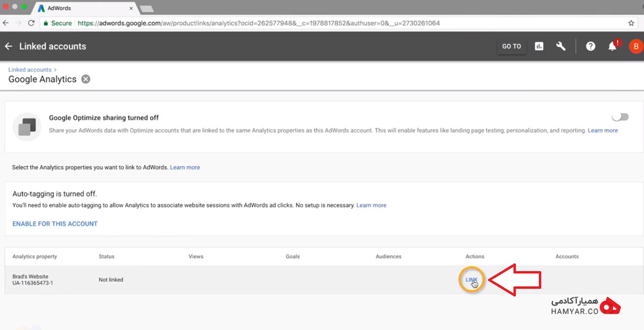Navigate forward in the browser

coord(18,23)
